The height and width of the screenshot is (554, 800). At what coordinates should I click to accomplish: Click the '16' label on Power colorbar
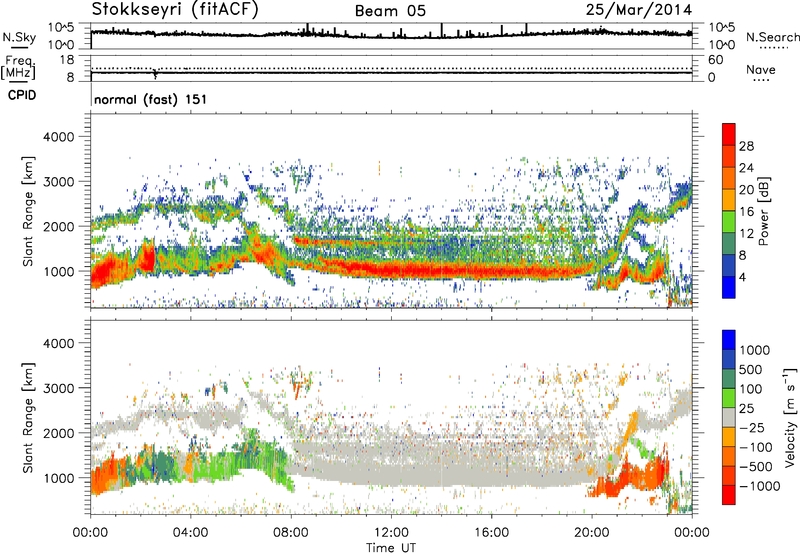click(x=746, y=212)
